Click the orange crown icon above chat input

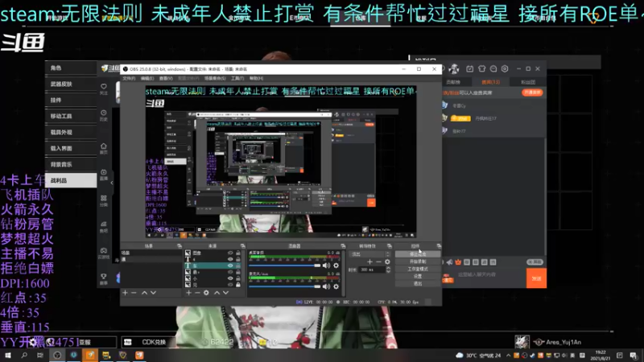coord(458,262)
